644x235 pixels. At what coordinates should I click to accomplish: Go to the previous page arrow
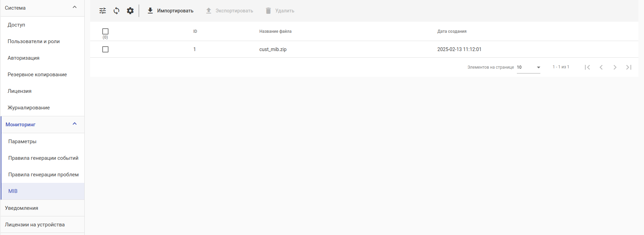coord(601,67)
